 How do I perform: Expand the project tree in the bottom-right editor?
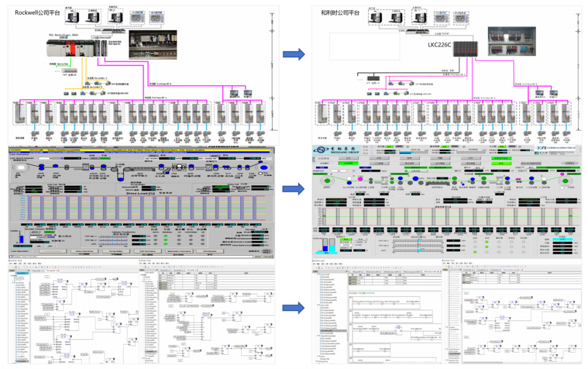click(x=446, y=271)
